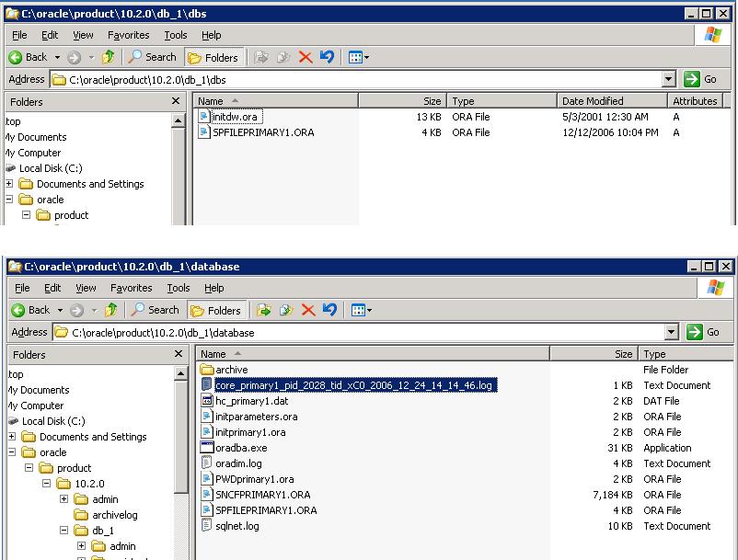Click red Delete icon in dbs window
Viewport: 738px width, 560px height.
point(306,57)
